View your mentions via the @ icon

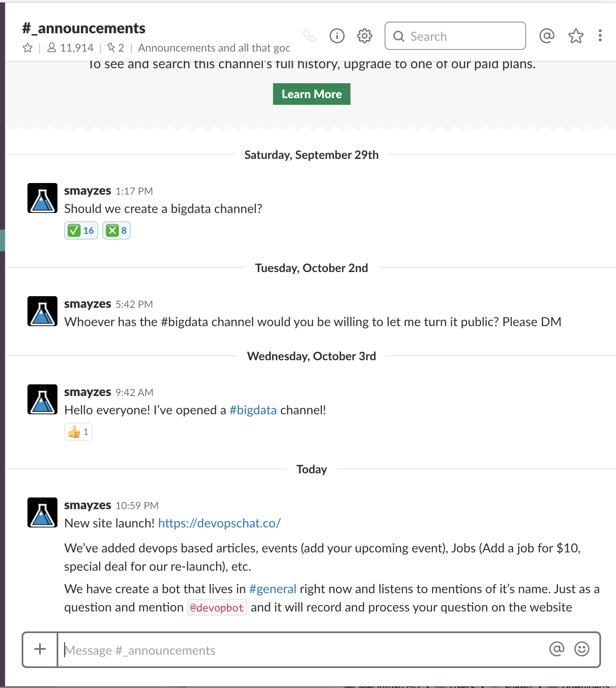547,36
